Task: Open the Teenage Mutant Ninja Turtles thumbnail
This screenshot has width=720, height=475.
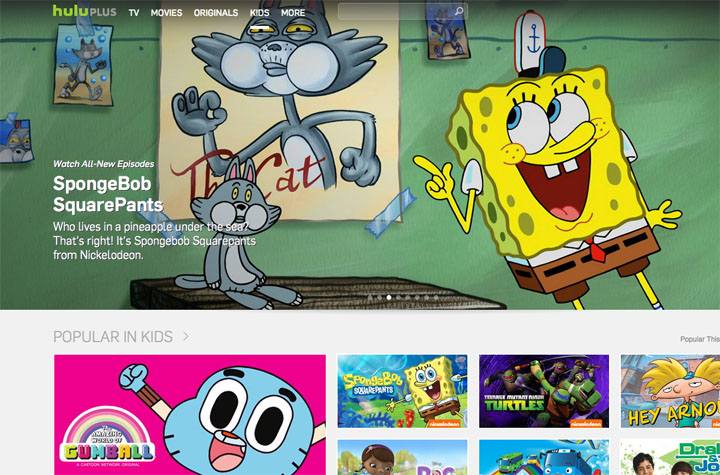Action: [x=544, y=391]
